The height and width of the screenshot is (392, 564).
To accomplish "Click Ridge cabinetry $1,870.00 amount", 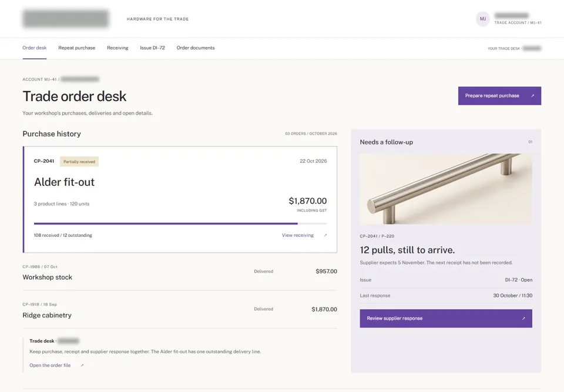I will point(324,309).
